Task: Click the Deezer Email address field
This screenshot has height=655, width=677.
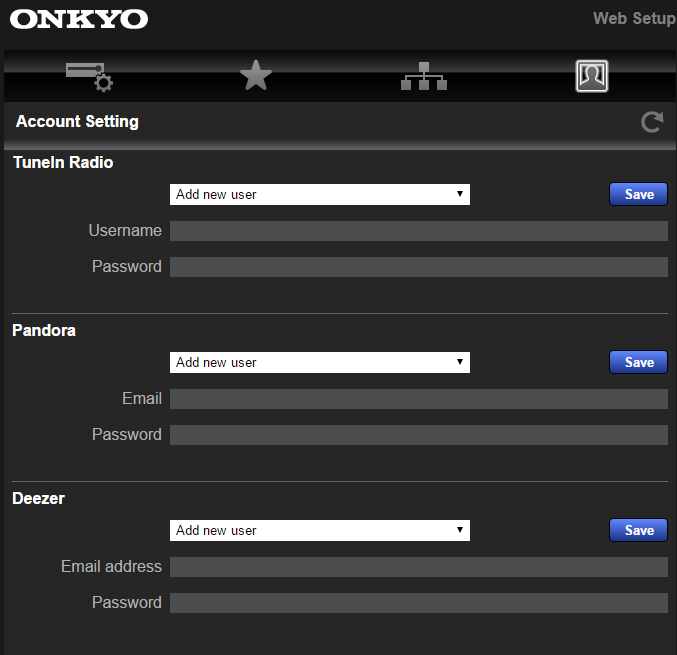Action: pyautogui.click(x=419, y=567)
